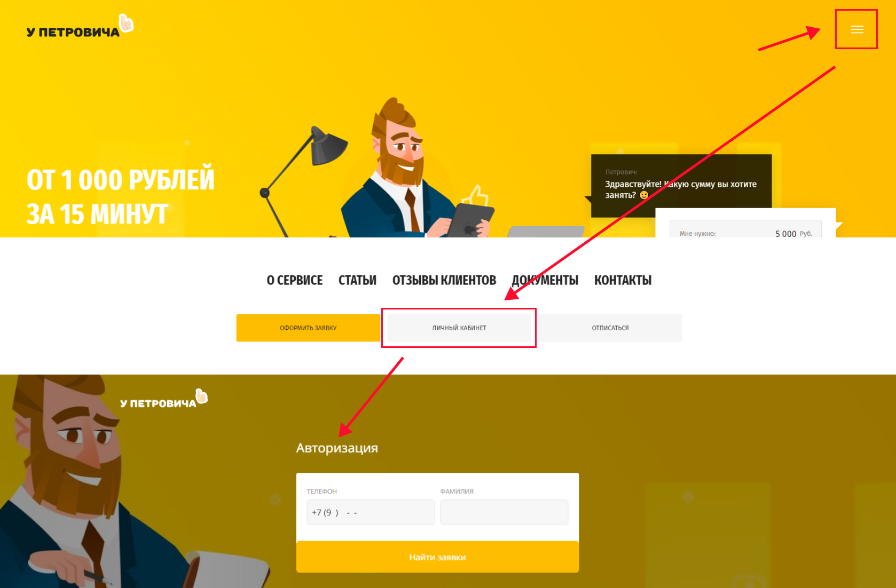
Task: Focus the Фамилия input field
Action: [x=504, y=512]
